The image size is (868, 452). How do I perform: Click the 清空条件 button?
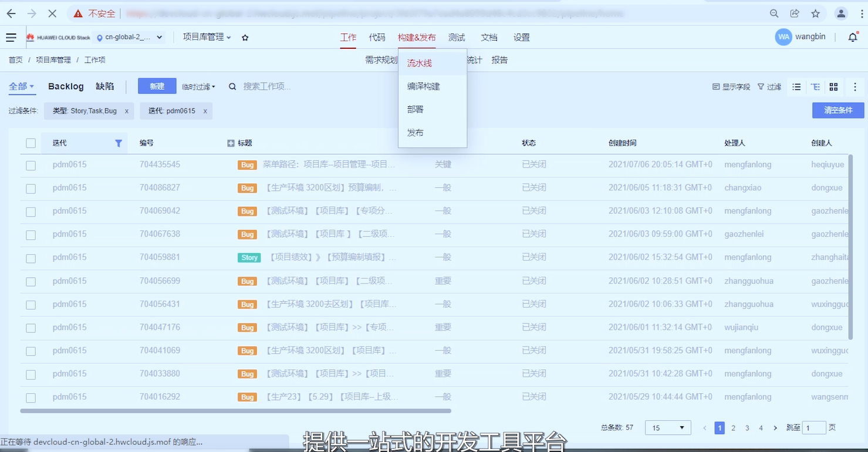click(838, 110)
